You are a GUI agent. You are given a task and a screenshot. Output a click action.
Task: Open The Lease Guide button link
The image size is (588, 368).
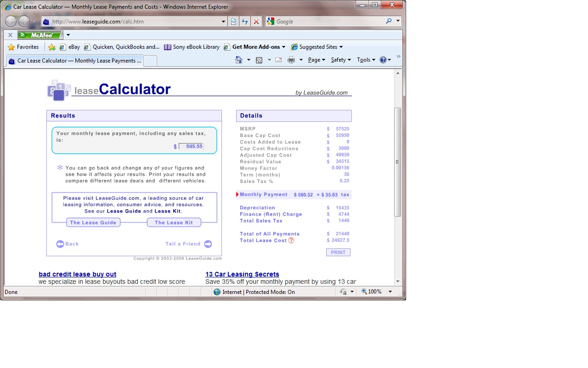(93, 223)
